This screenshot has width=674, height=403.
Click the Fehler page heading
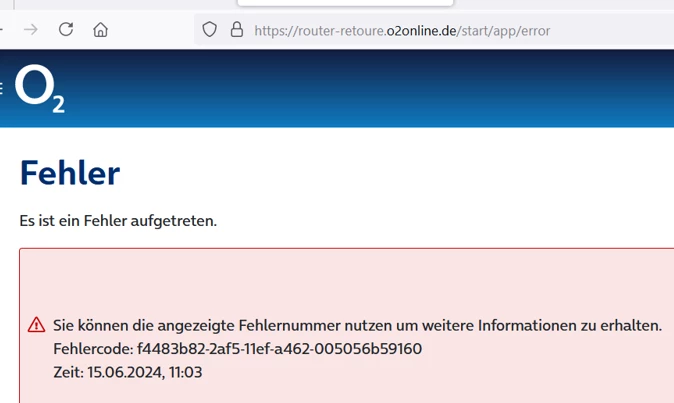[69, 173]
